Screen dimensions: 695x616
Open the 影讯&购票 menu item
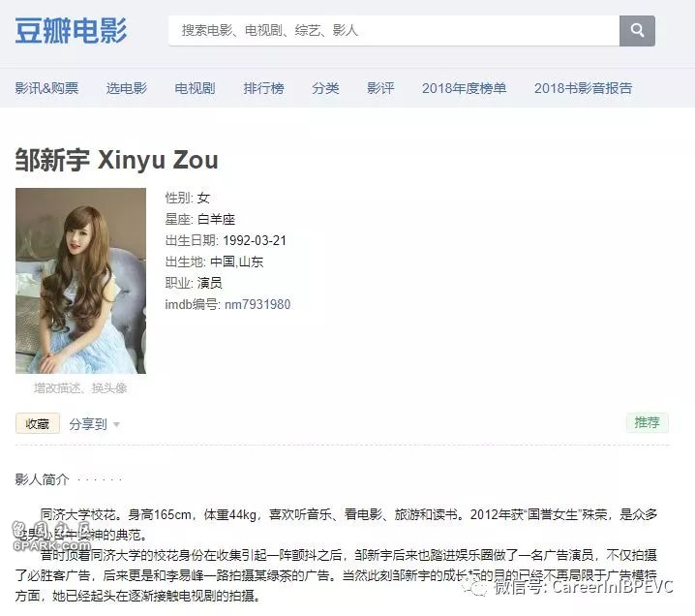tap(46, 88)
